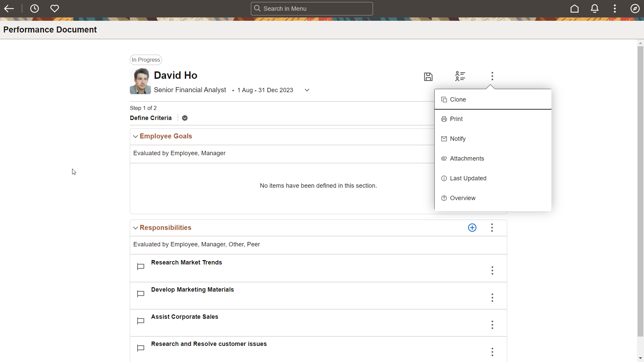
Task: Open the notifications bell
Action: click(595, 9)
